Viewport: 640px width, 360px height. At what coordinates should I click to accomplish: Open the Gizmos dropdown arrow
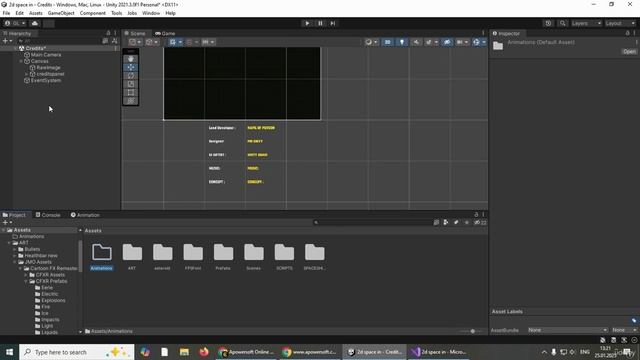point(484,42)
